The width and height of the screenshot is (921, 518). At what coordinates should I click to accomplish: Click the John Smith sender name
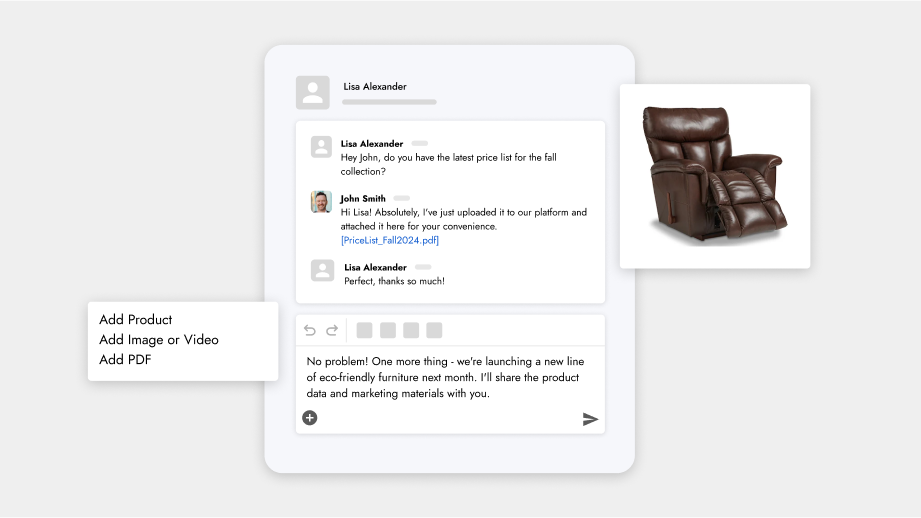pyautogui.click(x=363, y=198)
